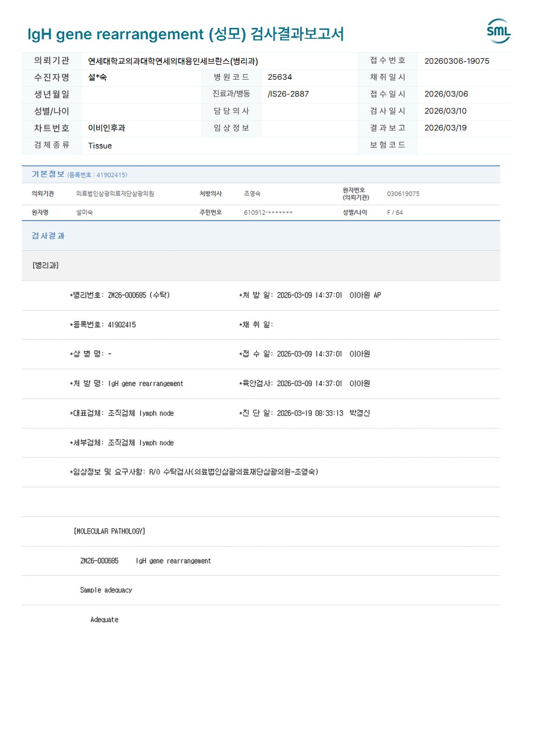
Task: Click the 차트번호 value 이비인후과
Action: click(106, 128)
